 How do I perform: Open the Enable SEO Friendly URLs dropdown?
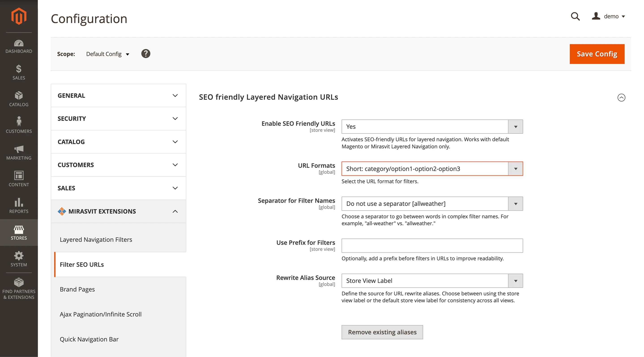click(x=432, y=127)
